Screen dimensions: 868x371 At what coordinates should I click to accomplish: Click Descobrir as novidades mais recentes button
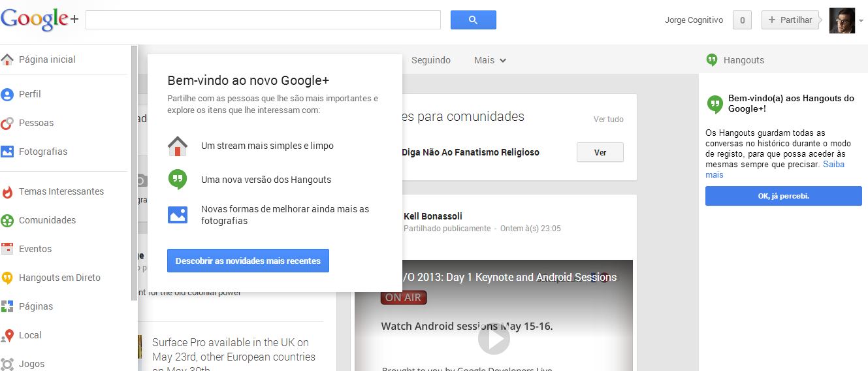pyautogui.click(x=248, y=261)
